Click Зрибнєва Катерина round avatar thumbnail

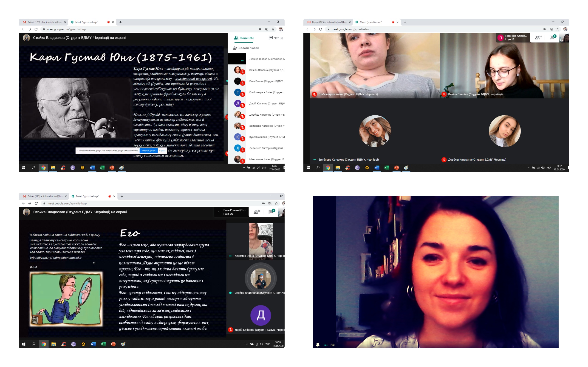375,131
